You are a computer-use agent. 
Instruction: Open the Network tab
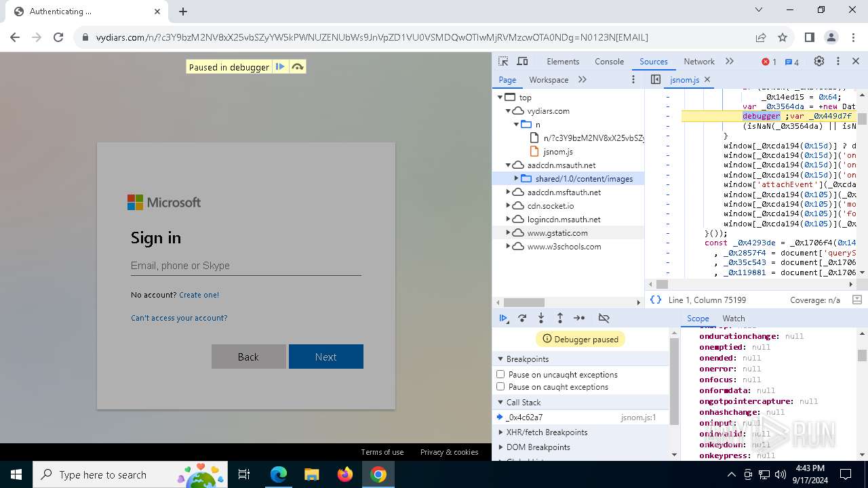[699, 61]
